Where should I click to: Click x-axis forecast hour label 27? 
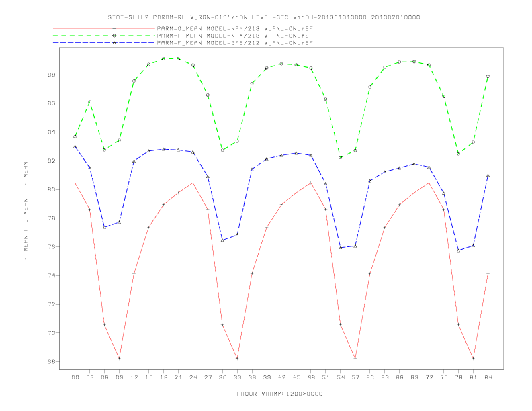pyautogui.click(x=208, y=377)
